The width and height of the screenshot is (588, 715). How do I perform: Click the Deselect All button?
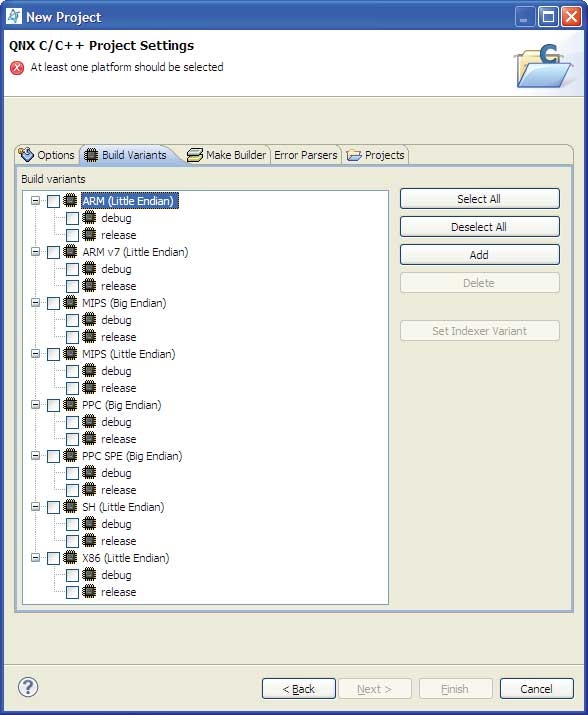(x=479, y=227)
